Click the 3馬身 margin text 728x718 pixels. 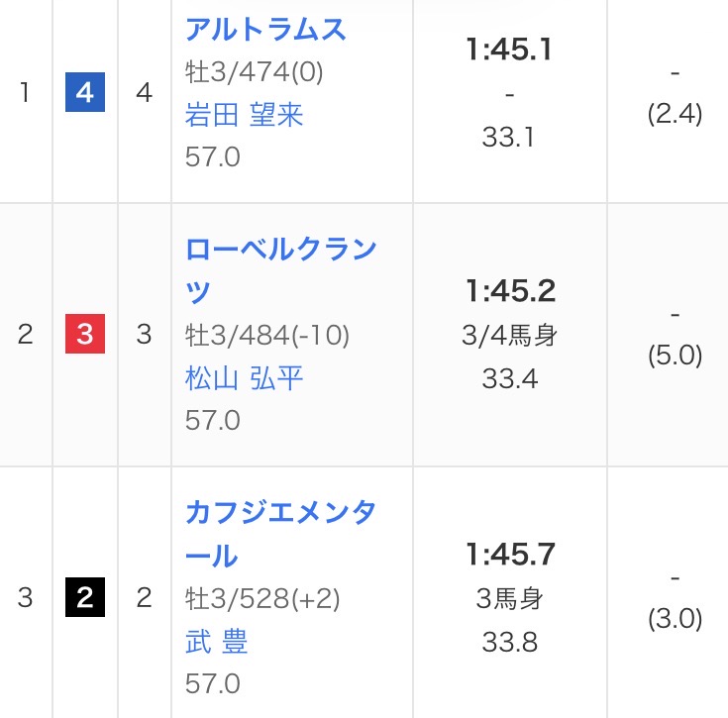pos(509,599)
